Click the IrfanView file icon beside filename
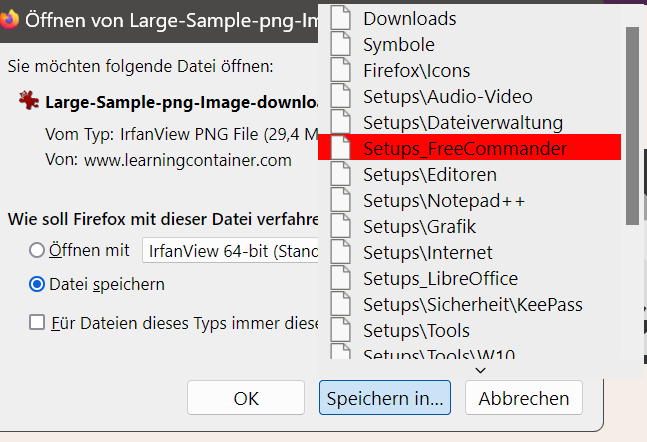Screen dimensions: 647x442 point(28,101)
